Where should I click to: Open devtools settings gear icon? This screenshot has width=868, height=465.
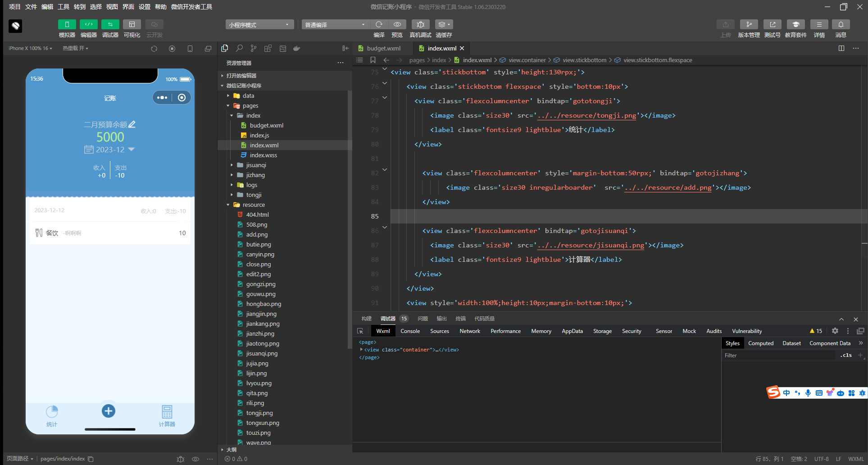pyautogui.click(x=835, y=331)
